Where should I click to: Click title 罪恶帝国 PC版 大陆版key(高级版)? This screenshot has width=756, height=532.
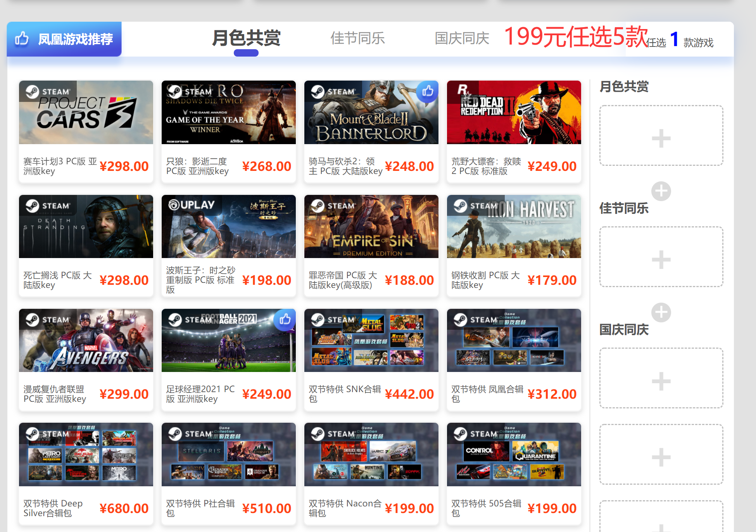click(343, 280)
